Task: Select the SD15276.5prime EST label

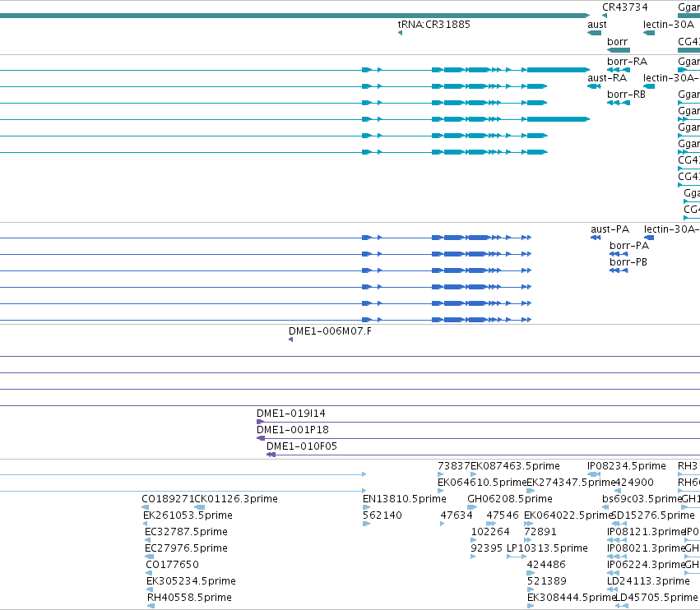Action: tap(652, 515)
